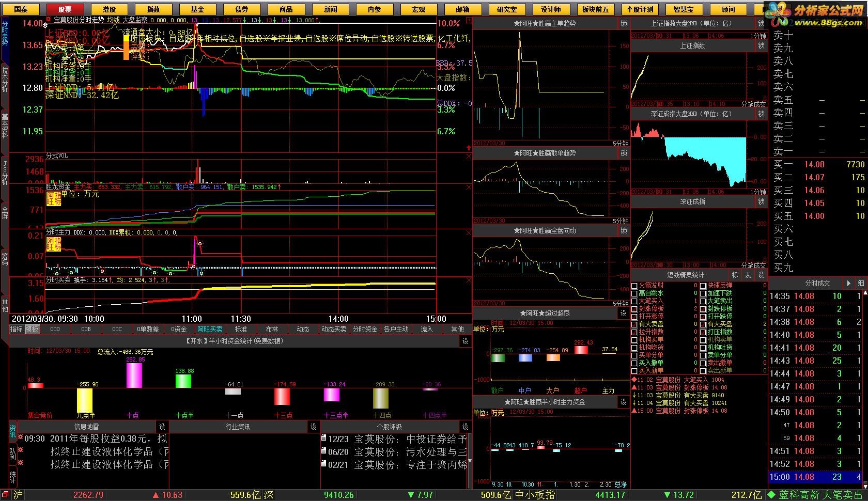Uncheck the 封涨停板 checkbox

634,309
